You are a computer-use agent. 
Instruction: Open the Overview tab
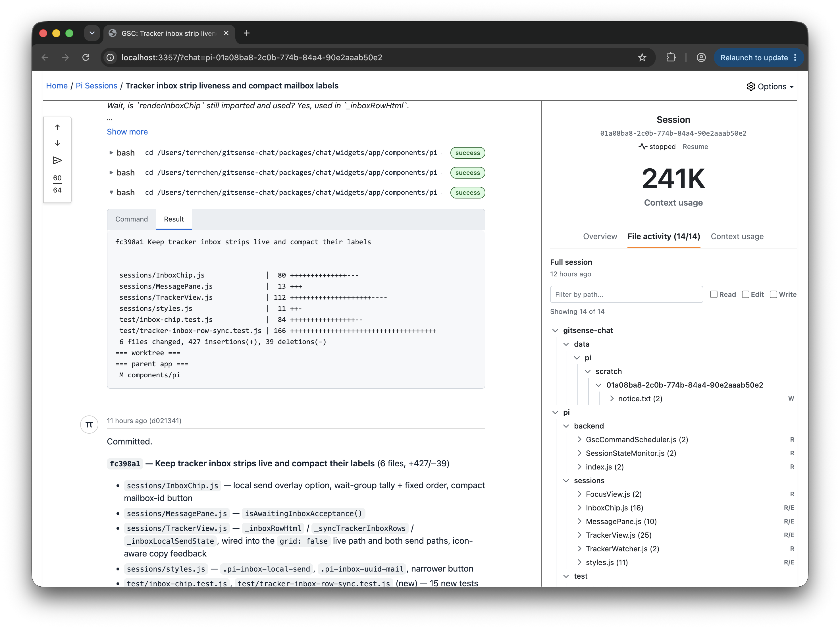tap(600, 236)
